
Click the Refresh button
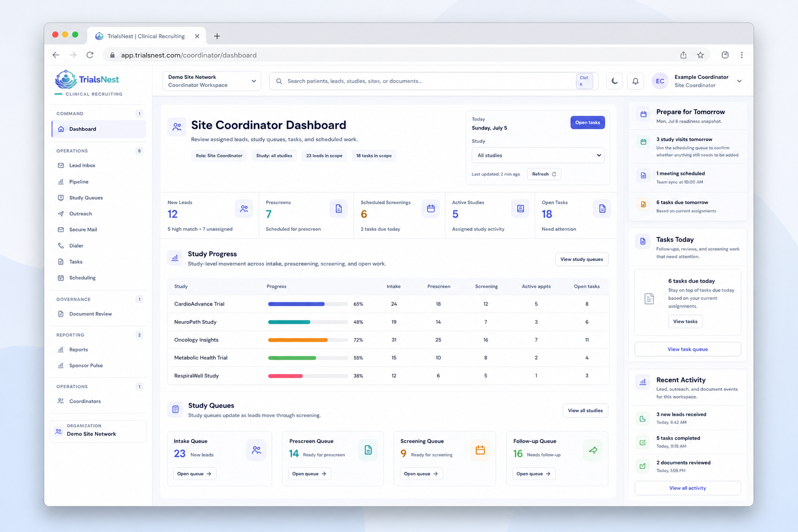click(544, 174)
